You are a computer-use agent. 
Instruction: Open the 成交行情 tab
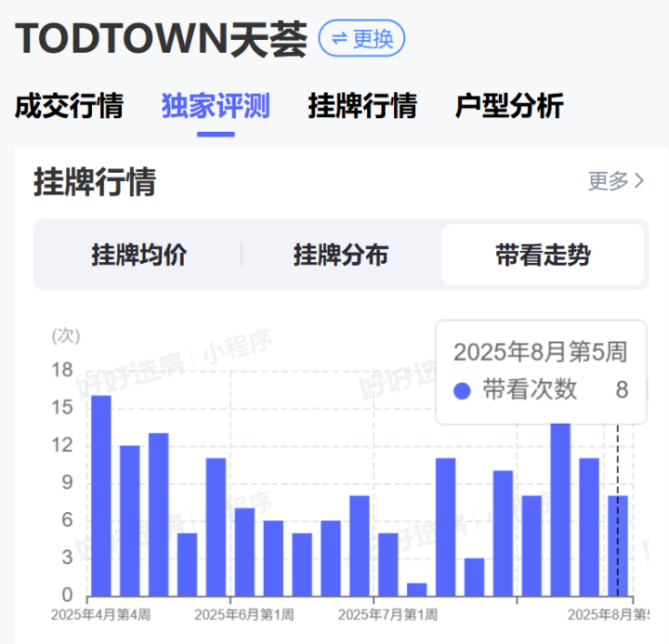tap(69, 106)
